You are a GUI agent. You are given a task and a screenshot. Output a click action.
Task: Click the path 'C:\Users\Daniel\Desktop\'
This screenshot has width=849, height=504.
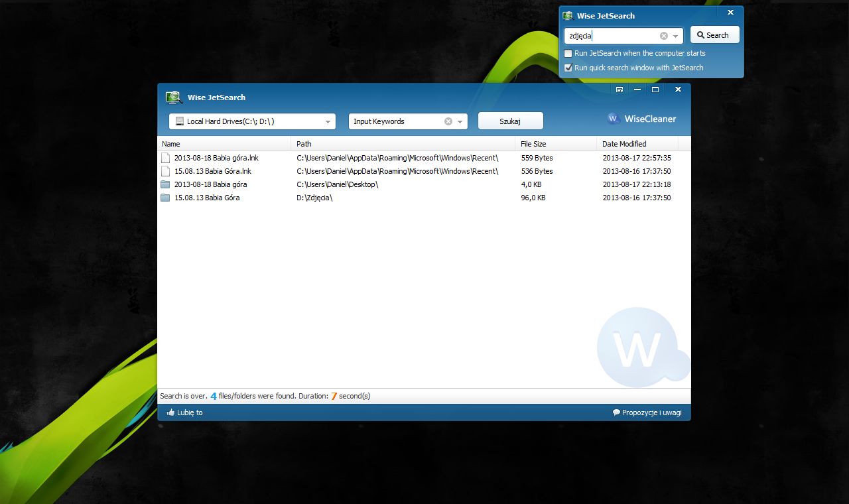(338, 184)
